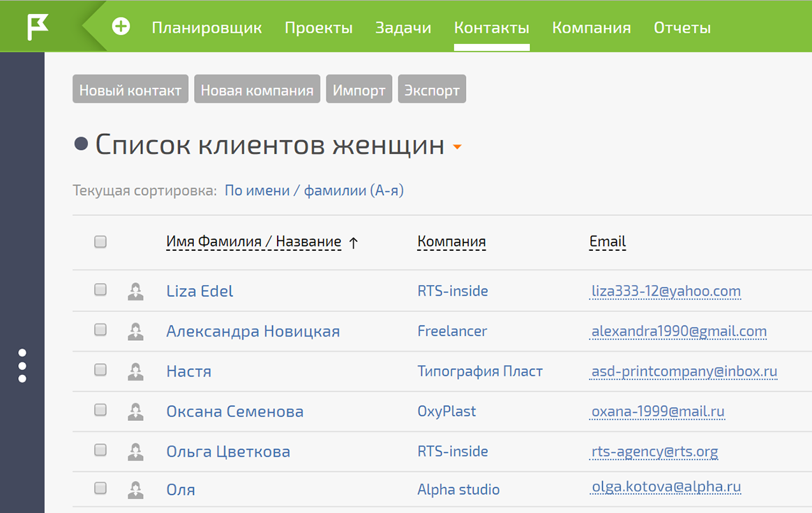Click the Экспорт button
The height and width of the screenshot is (513, 812).
pos(432,91)
